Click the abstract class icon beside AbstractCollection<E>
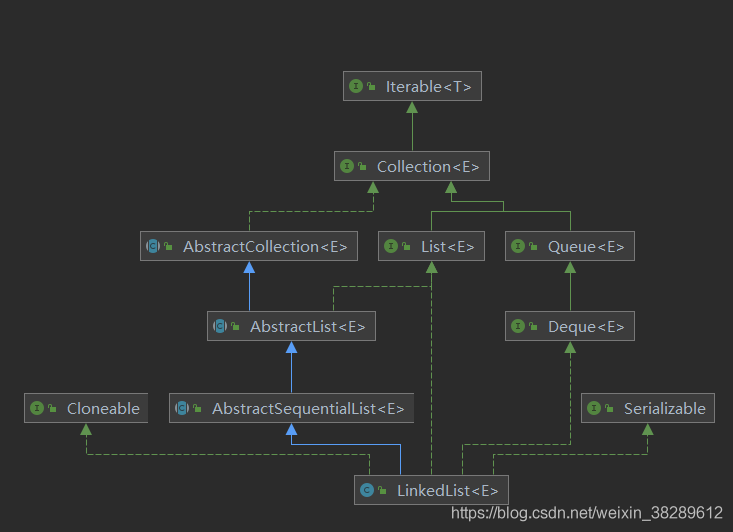 (153, 246)
